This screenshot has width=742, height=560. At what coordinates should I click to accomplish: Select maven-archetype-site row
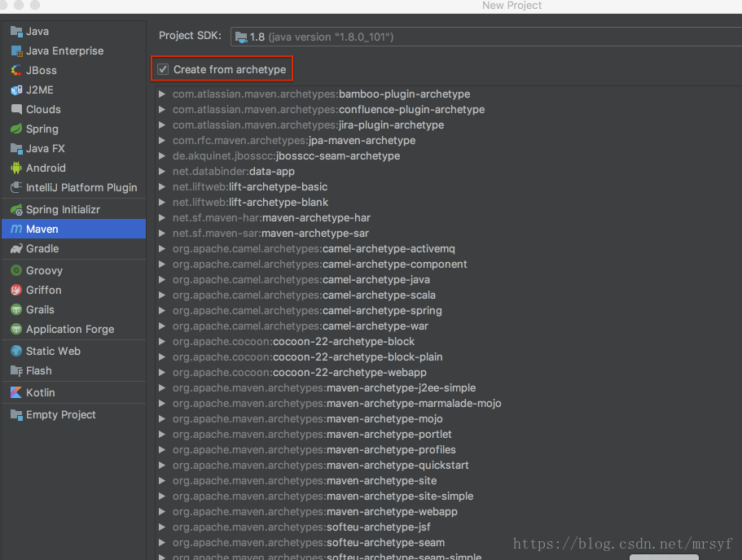(x=448, y=481)
